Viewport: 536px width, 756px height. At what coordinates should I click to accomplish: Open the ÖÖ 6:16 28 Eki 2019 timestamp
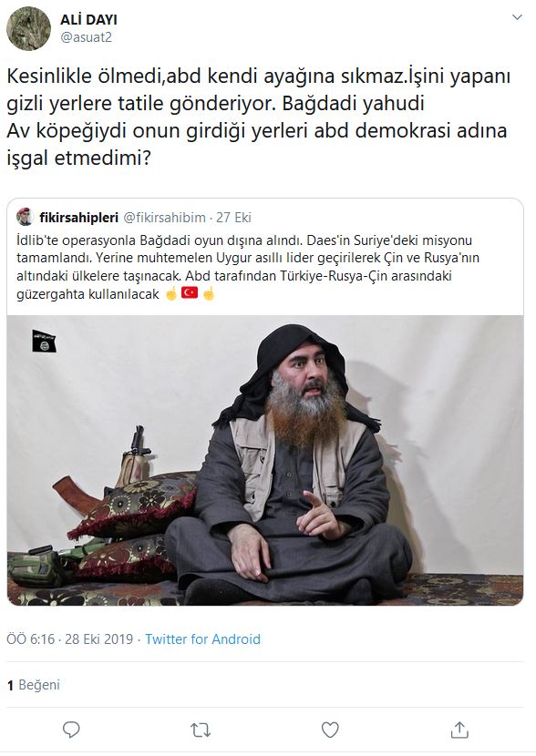(x=69, y=639)
